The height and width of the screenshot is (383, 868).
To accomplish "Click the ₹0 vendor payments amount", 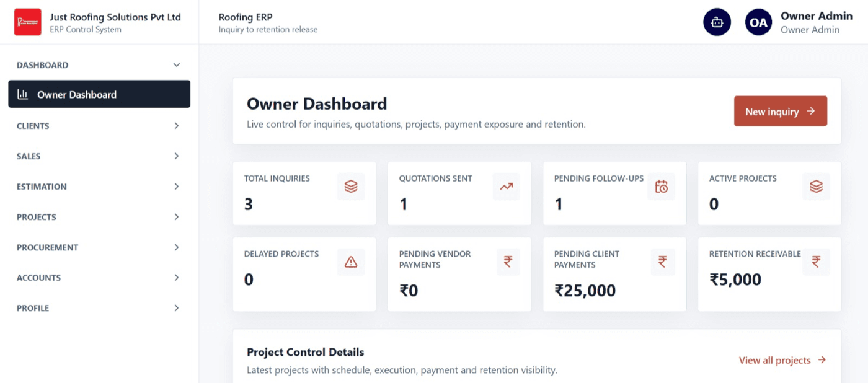I will pyautogui.click(x=409, y=290).
